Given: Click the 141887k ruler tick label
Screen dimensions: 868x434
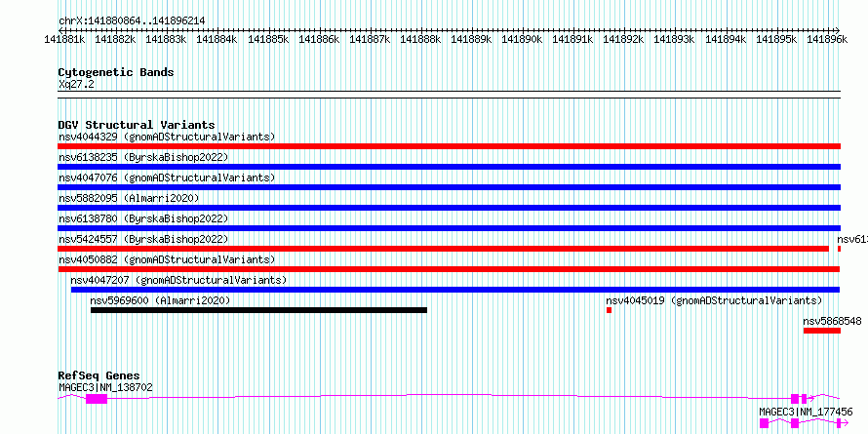Looking at the screenshot, I should pyautogui.click(x=370, y=39).
